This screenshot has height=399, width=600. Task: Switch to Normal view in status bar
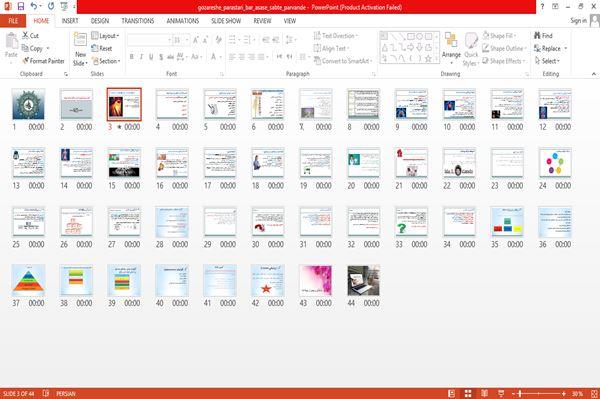tap(452, 394)
